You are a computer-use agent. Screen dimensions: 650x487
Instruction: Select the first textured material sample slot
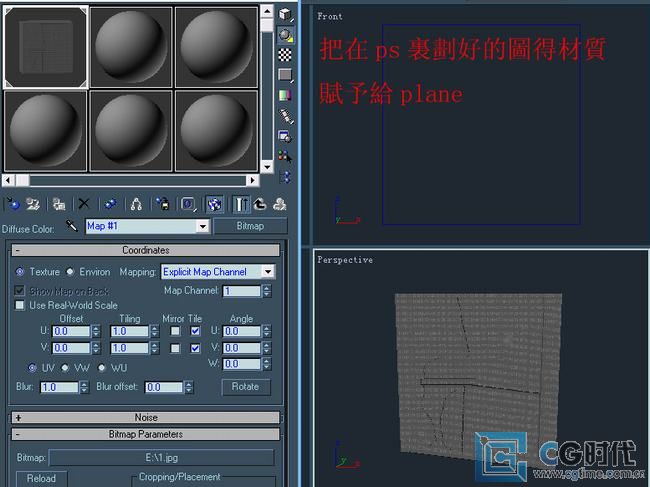(x=45, y=45)
